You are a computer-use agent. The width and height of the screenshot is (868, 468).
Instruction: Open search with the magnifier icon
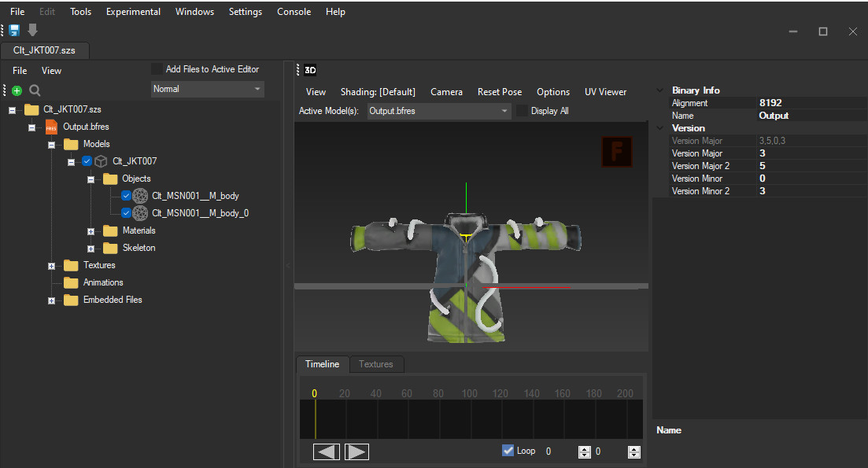coord(33,90)
